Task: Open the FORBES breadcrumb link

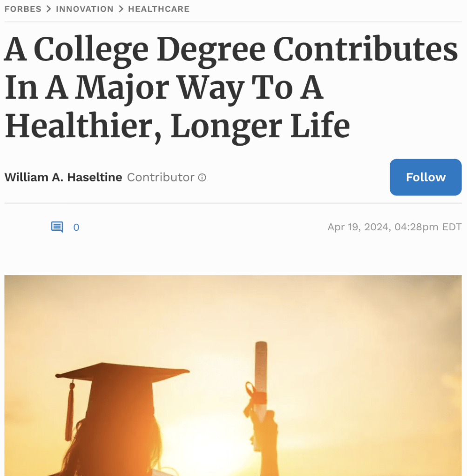Action: pos(23,9)
